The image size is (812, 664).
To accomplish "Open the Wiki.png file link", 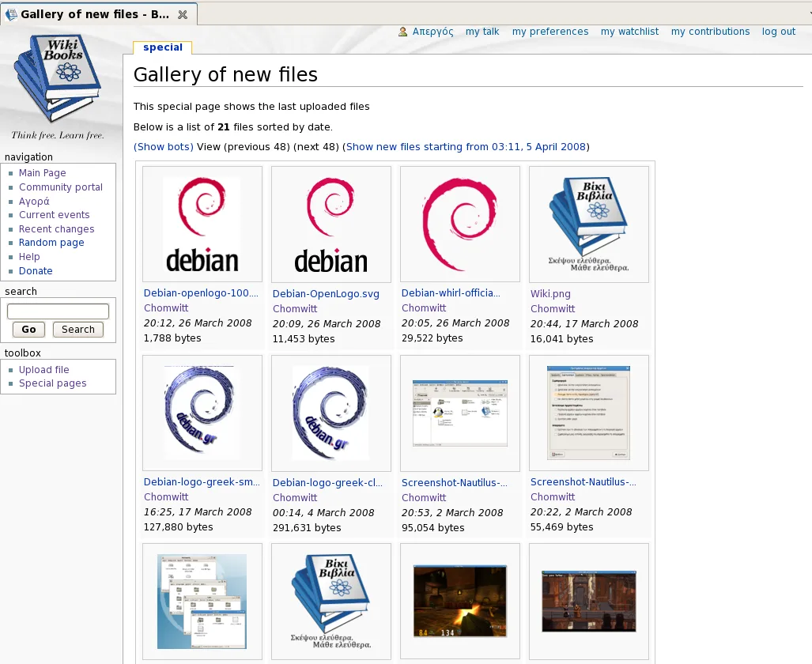I will 550,294.
